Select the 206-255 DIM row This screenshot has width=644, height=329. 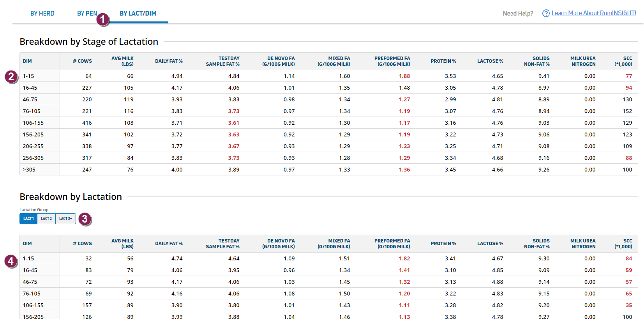point(33,146)
